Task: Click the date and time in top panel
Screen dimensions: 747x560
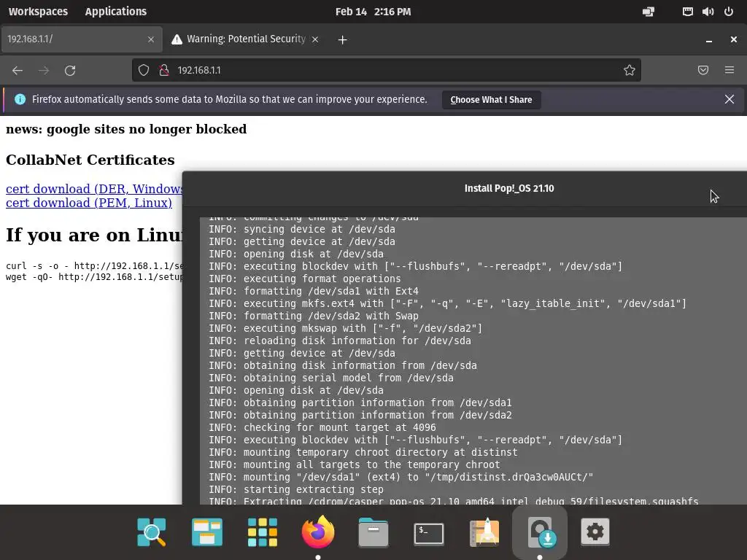Action: (x=373, y=12)
